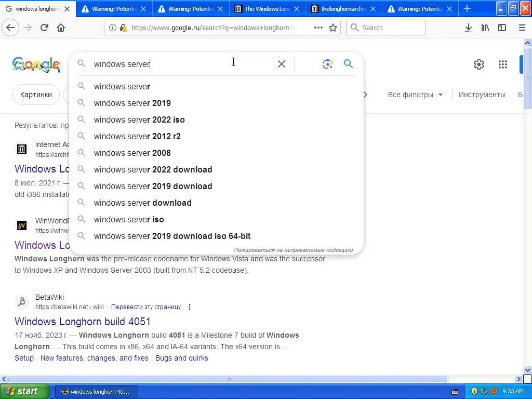Click the WinWorld result favicon
The height and width of the screenshot is (399, 532).
(x=22, y=225)
